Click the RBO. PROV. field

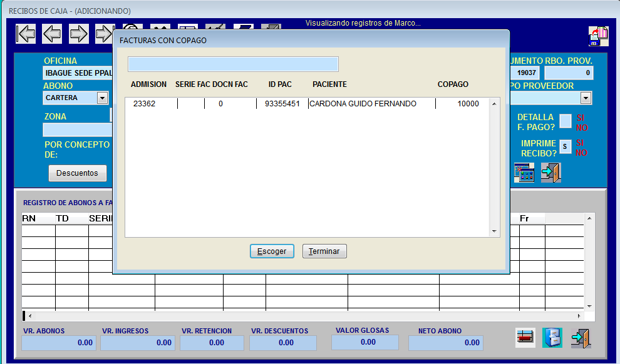[569, 73]
